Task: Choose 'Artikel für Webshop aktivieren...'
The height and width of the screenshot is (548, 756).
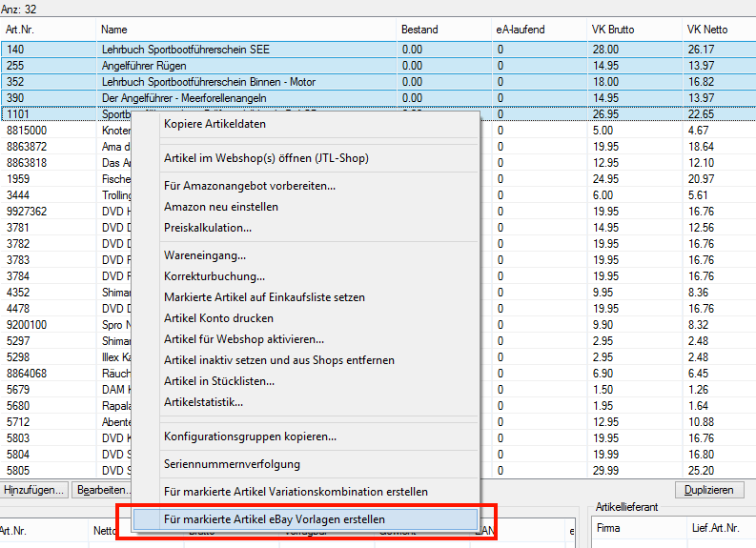Action: click(244, 339)
